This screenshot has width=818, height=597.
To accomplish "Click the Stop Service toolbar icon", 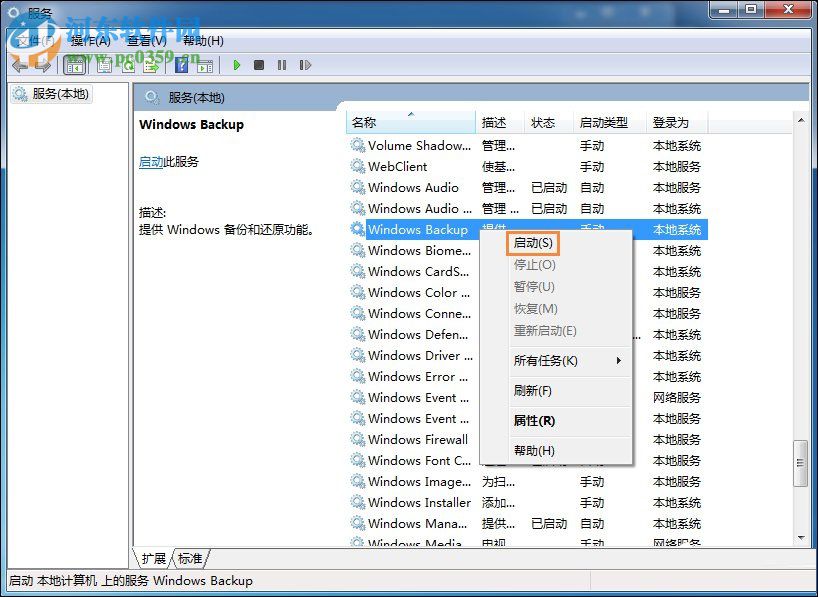I will pyautogui.click(x=258, y=65).
